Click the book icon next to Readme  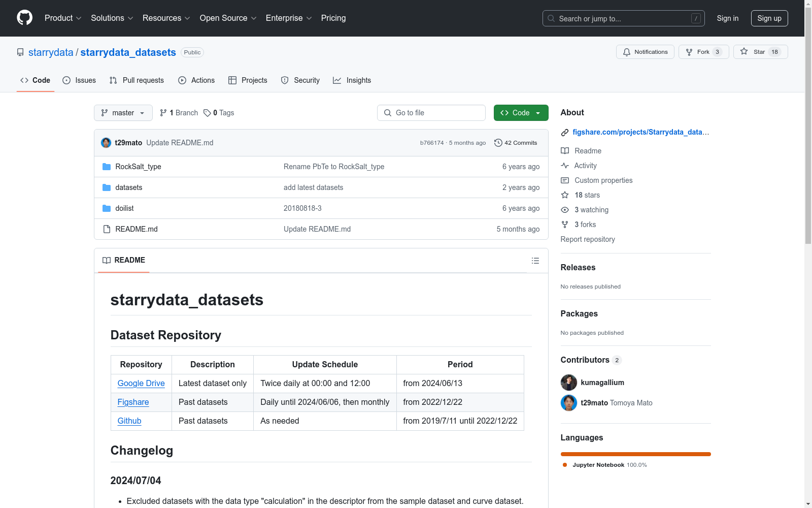tap(565, 151)
